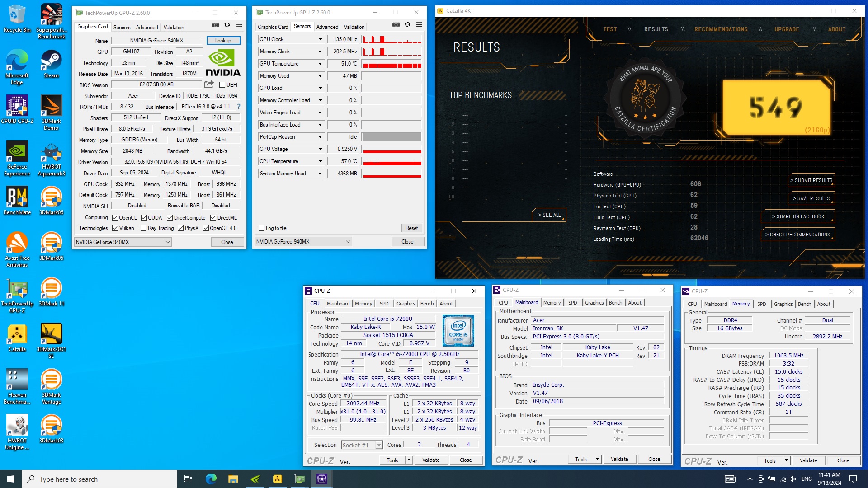Open Steam desktop icon
This screenshot has height=488, width=868.
51,64
